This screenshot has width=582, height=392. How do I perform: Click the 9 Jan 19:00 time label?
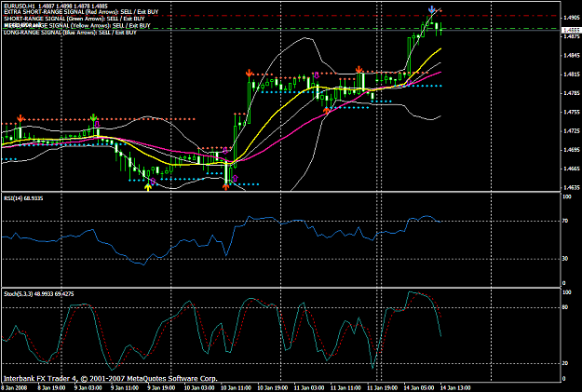point(161,388)
